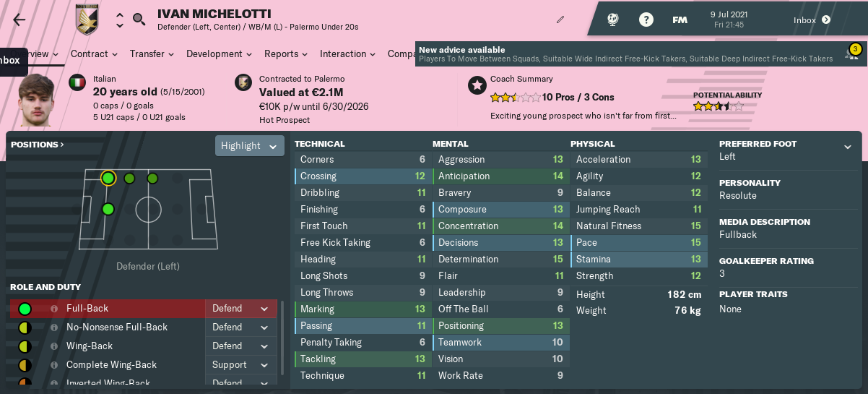The width and height of the screenshot is (868, 394).
Task: Click the Palermo club badge
Action: 88,20
